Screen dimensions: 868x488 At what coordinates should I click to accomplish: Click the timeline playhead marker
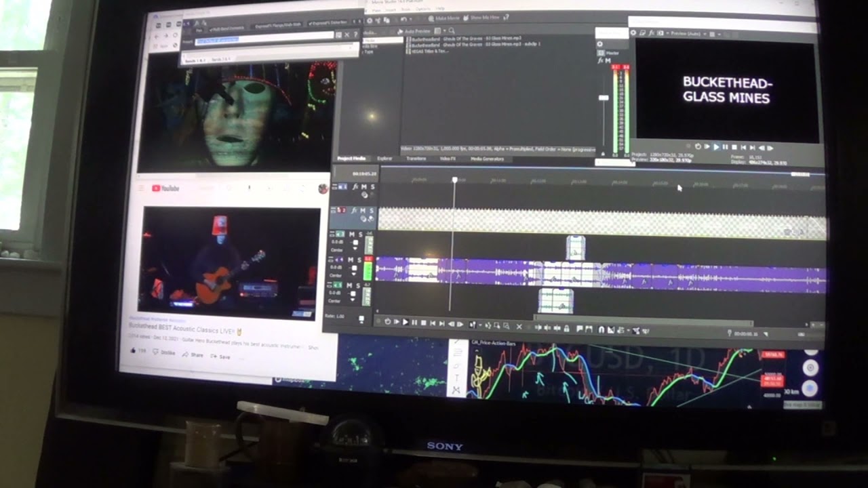pos(455,180)
